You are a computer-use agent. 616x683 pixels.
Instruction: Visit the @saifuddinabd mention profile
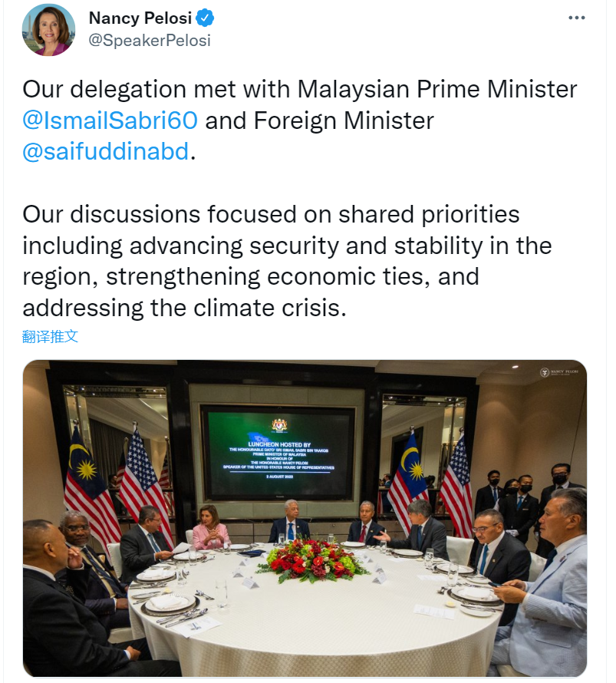pyautogui.click(x=105, y=151)
